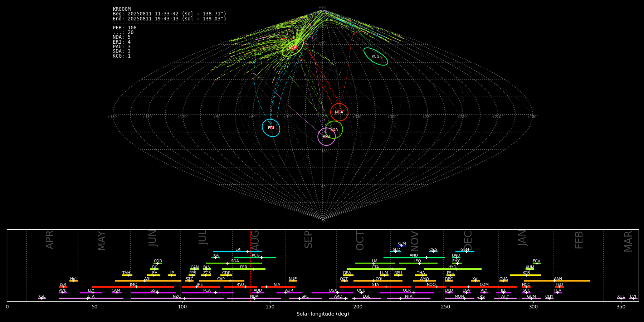Click the KCG radiant ellipse on the sky map

[376, 57]
